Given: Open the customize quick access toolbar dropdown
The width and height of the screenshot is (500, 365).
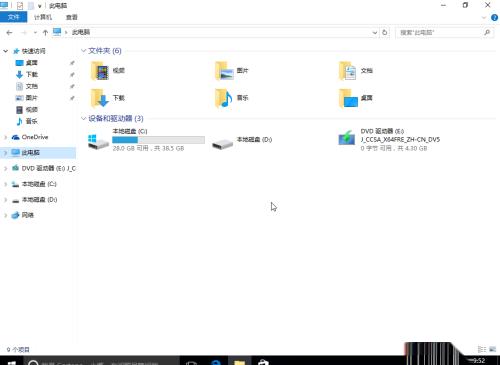Looking at the screenshot, I should point(40,6).
